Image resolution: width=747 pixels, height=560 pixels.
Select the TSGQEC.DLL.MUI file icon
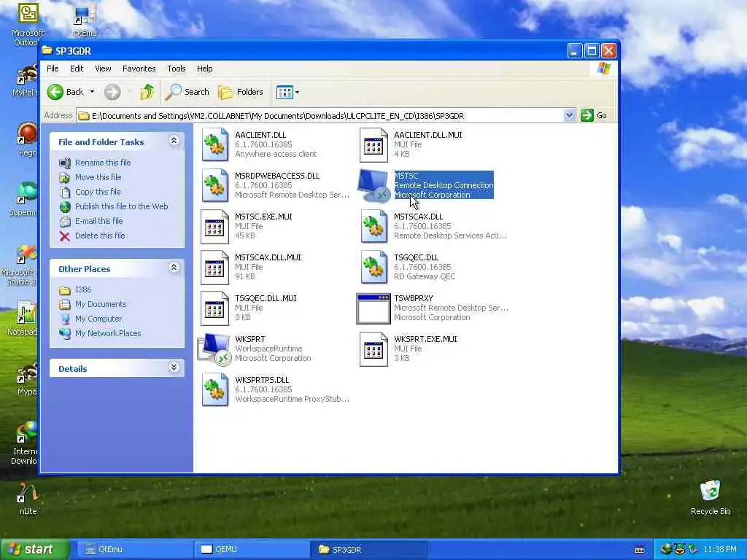tap(215, 308)
